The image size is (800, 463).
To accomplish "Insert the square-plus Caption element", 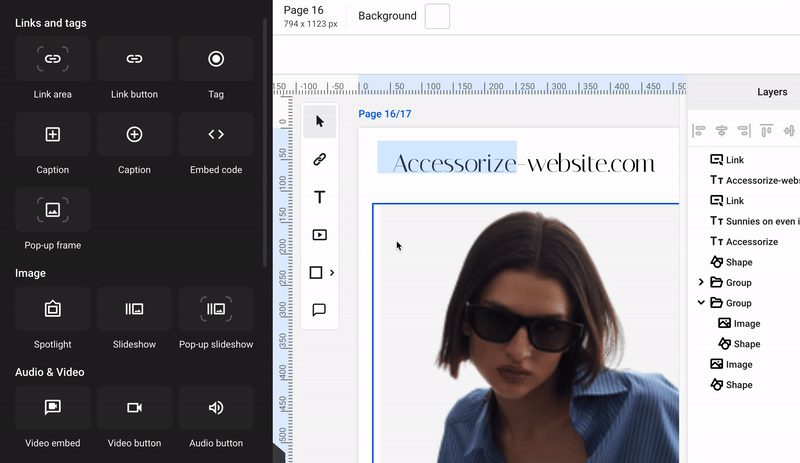I will click(x=53, y=134).
